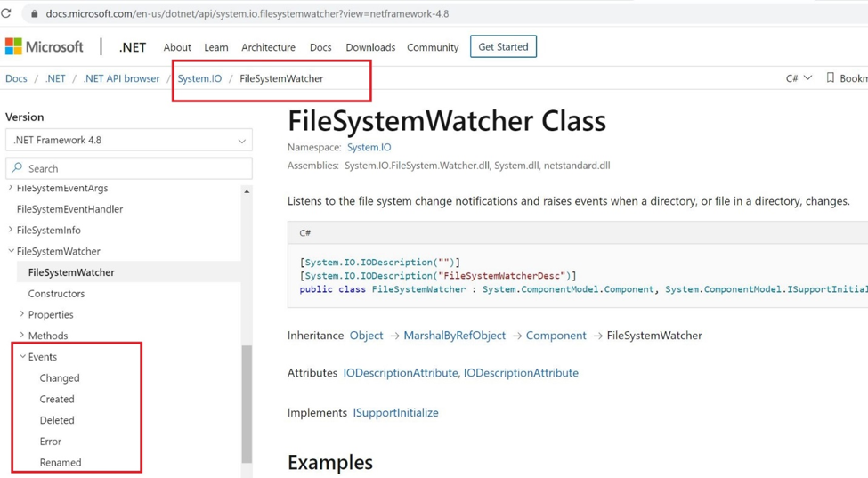The height and width of the screenshot is (478, 868).
Task: Click the sidebar vertical scrollbar thumb
Action: [x=247, y=404]
